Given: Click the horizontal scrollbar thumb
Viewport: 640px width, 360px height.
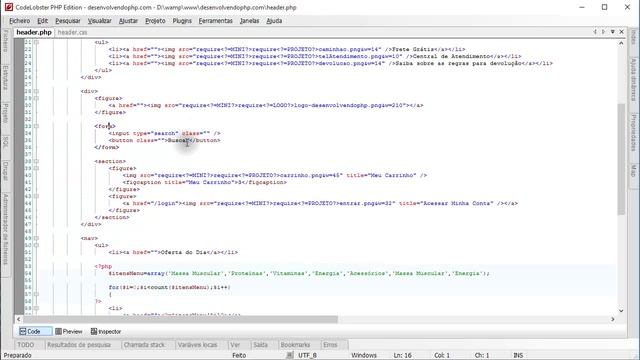Looking at the screenshot, I should (180, 319).
